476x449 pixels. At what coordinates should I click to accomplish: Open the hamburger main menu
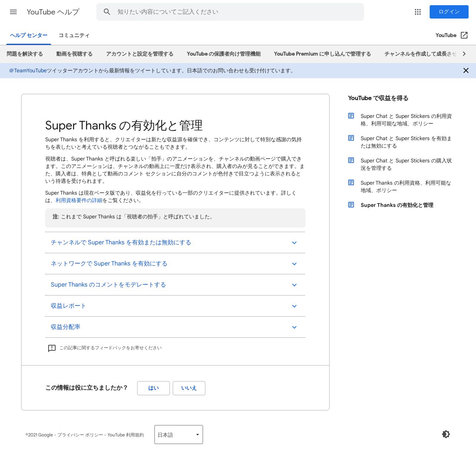tap(13, 12)
